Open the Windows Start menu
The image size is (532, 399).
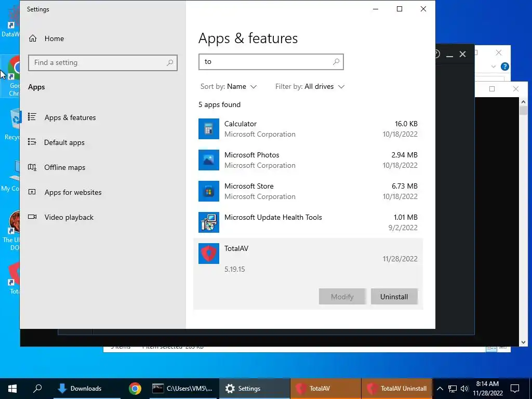[x=12, y=389]
